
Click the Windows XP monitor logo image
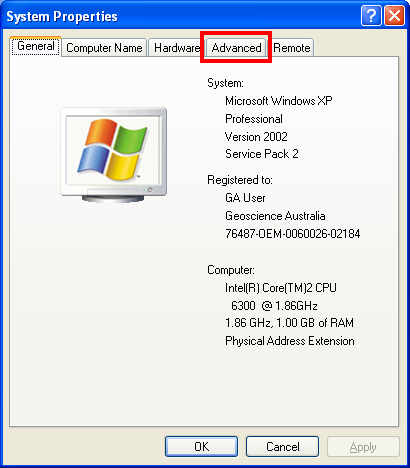coord(114,155)
